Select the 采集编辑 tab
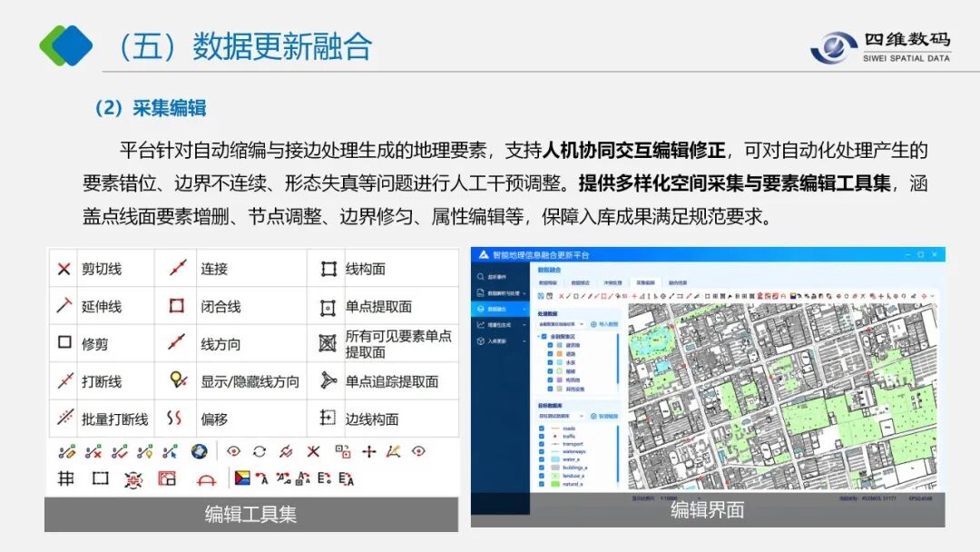Screen dimensions: 980x552 coord(645,282)
